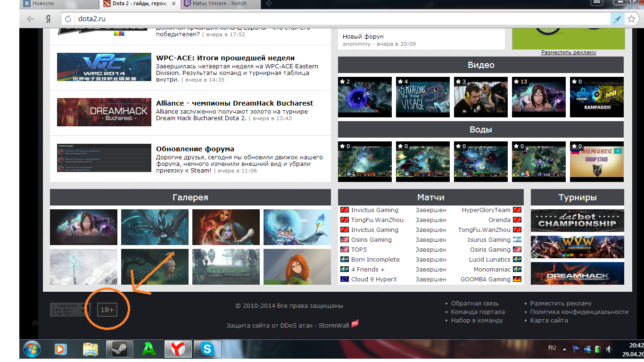
Task: Switch to the Natus Vincere - Twitch tab
Action: point(221,4)
